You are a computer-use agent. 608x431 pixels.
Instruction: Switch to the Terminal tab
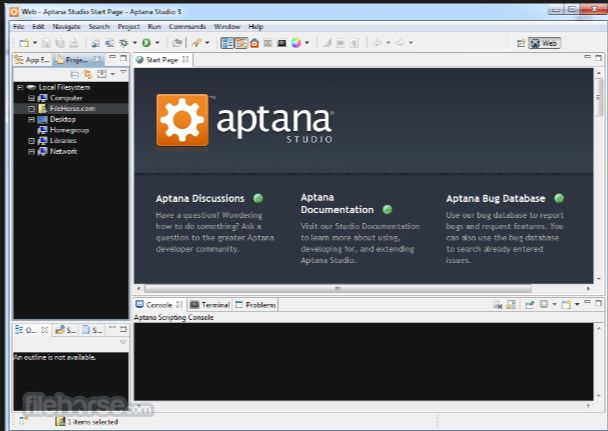(x=210, y=305)
